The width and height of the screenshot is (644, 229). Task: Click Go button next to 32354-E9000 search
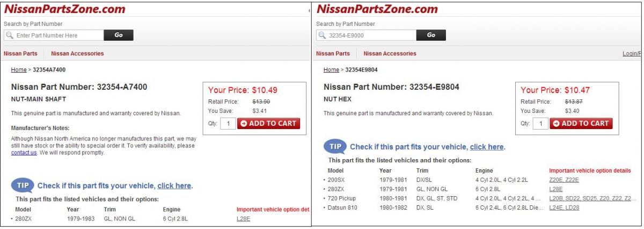click(x=431, y=35)
